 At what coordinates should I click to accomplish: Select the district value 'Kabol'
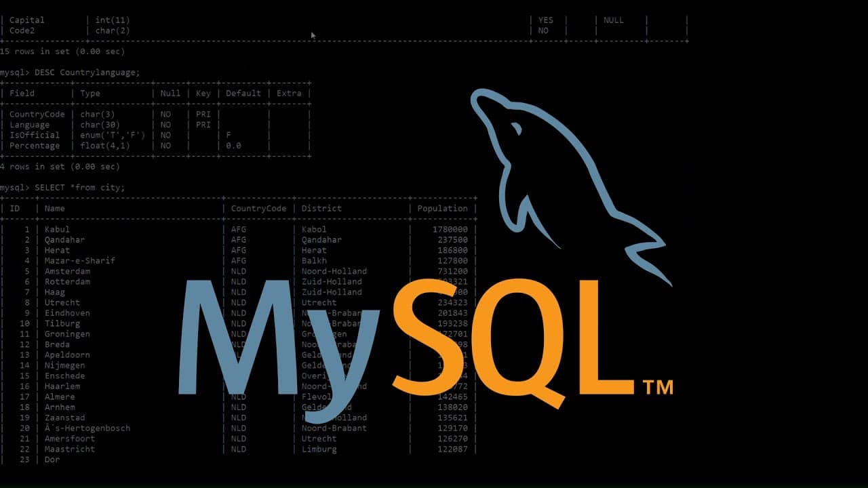[x=314, y=230]
